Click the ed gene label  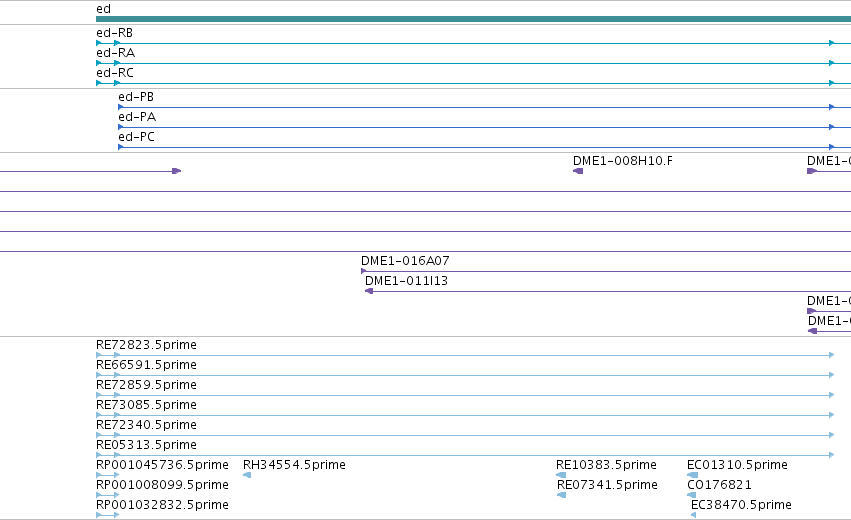(x=103, y=9)
